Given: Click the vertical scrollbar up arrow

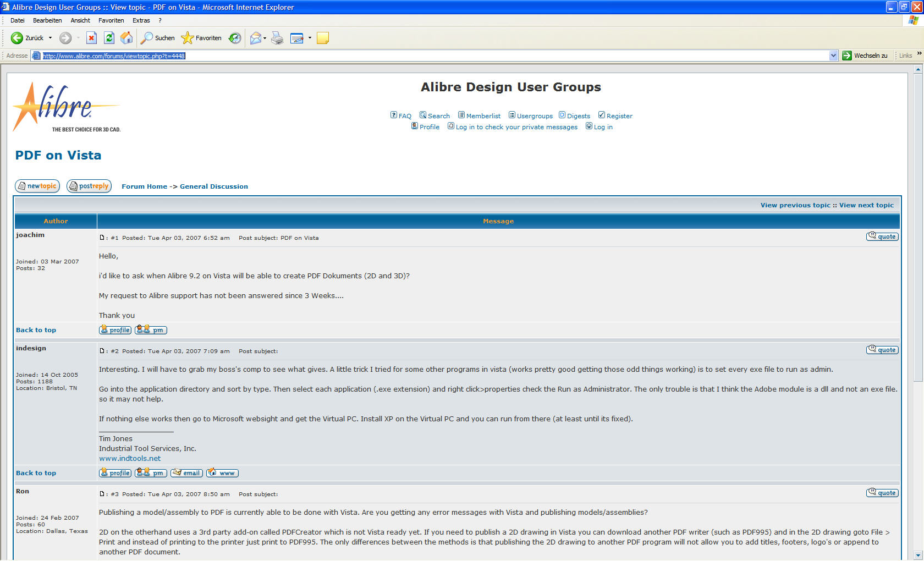Looking at the screenshot, I should pos(918,69).
